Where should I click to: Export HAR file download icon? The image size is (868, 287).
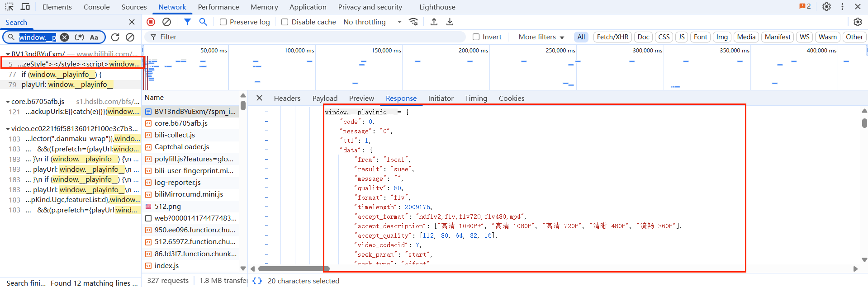click(x=450, y=22)
